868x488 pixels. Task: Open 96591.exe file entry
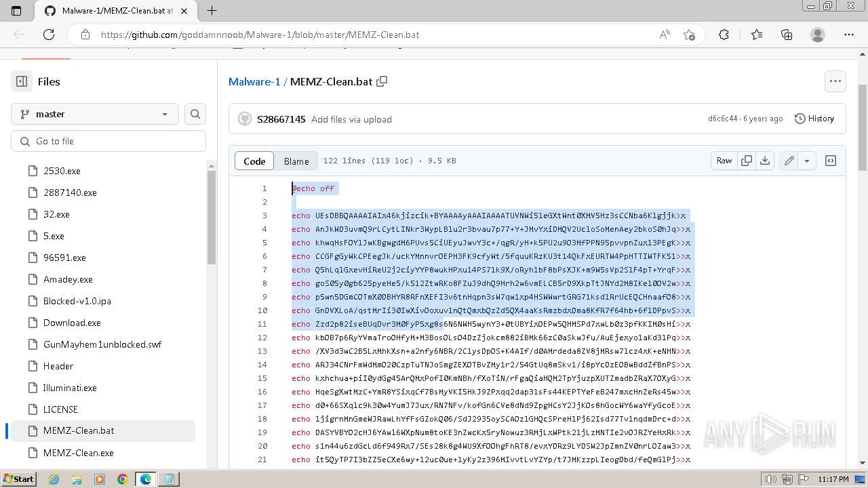64,258
